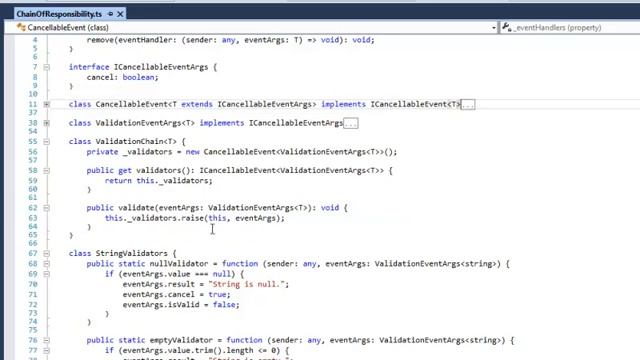Click the dropdown arrow of the class selector
This screenshot has width=640, height=360.
click(x=493, y=28)
